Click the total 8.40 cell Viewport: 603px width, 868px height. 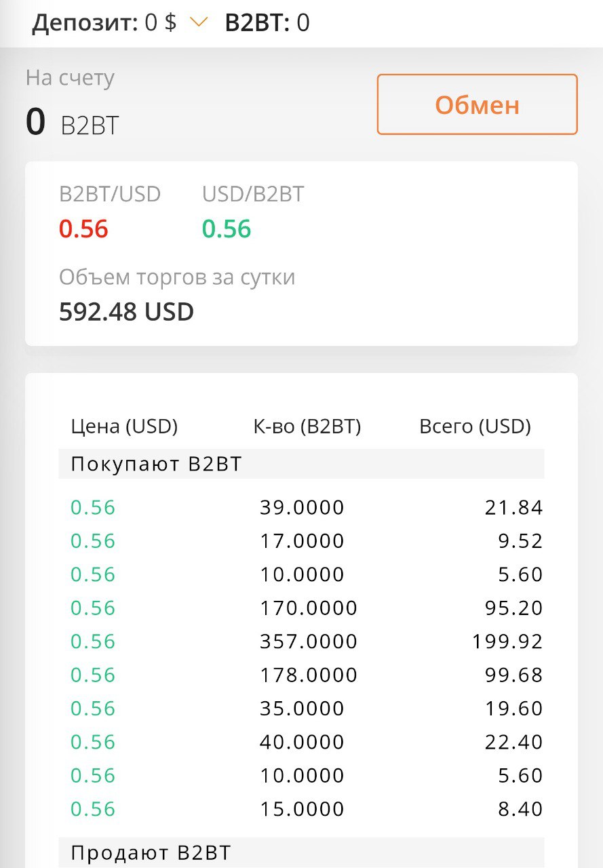pos(520,809)
